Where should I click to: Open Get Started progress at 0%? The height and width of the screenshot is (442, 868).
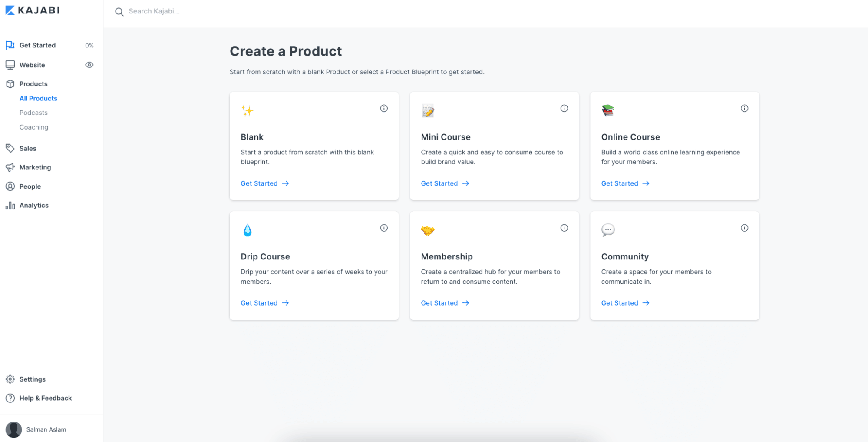pos(50,45)
